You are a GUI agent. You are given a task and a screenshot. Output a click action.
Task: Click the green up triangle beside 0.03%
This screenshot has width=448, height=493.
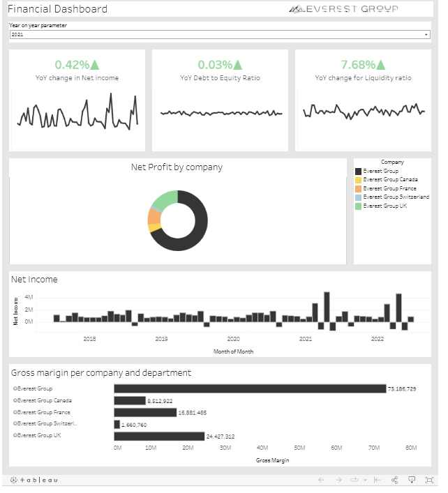pyautogui.click(x=238, y=65)
